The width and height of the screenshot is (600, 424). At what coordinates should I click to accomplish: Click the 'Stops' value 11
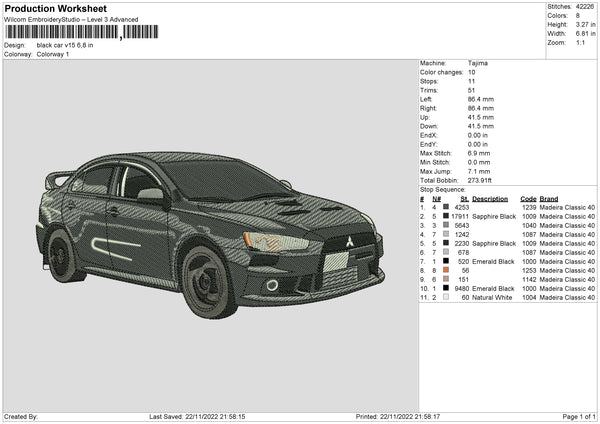[471, 81]
